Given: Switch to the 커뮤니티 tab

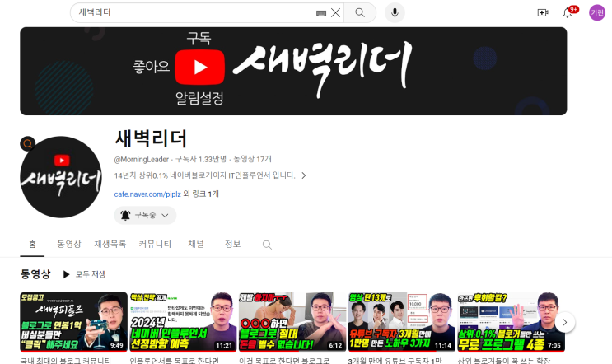Looking at the screenshot, I should tap(155, 245).
